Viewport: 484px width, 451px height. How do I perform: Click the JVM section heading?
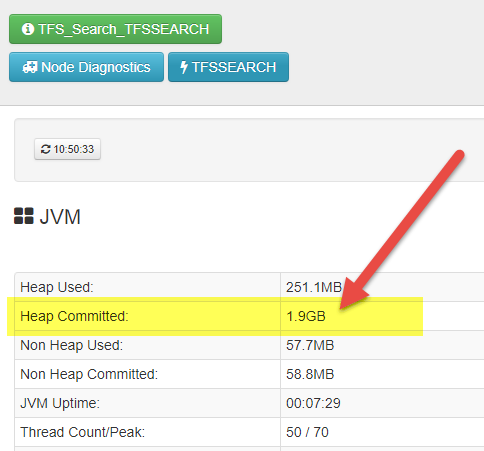tap(60, 217)
